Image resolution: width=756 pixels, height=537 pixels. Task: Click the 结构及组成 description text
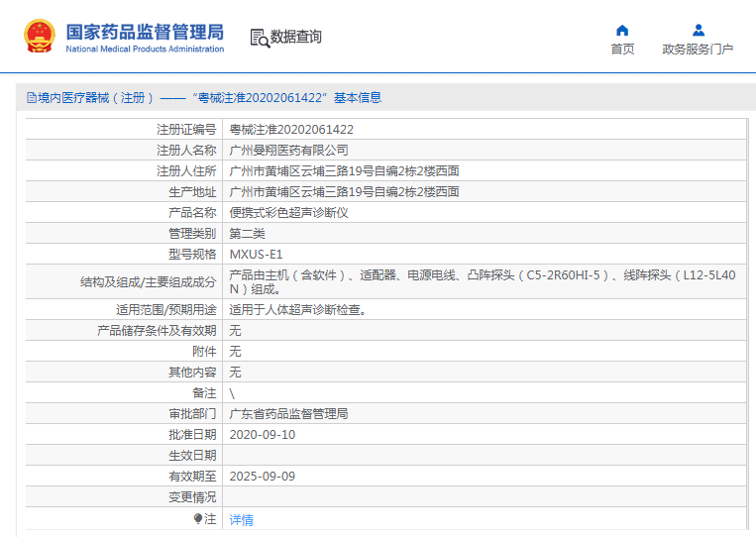[x=483, y=282]
